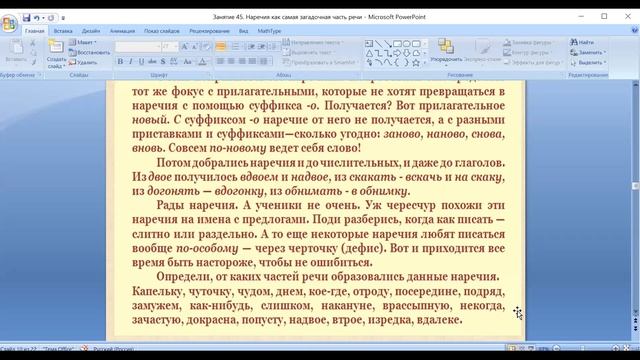The height and width of the screenshot is (360, 640).
Task: Open the font name combo box
Action: [x=138, y=47]
